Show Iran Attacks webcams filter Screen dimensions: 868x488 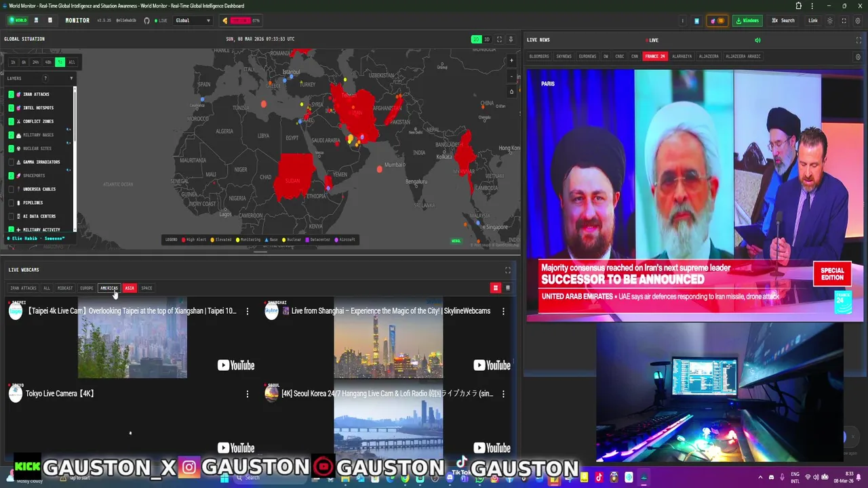click(x=23, y=288)
